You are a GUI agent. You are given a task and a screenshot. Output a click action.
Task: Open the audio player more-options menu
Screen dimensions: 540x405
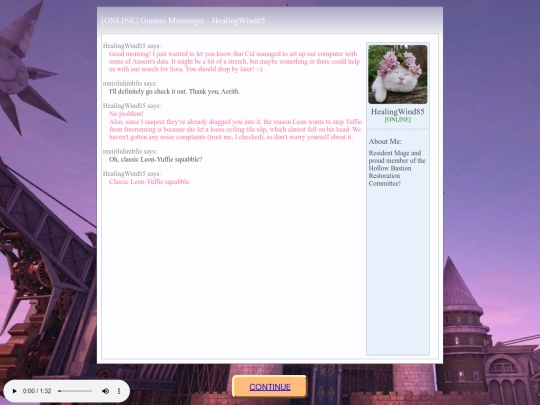point(119,391)
